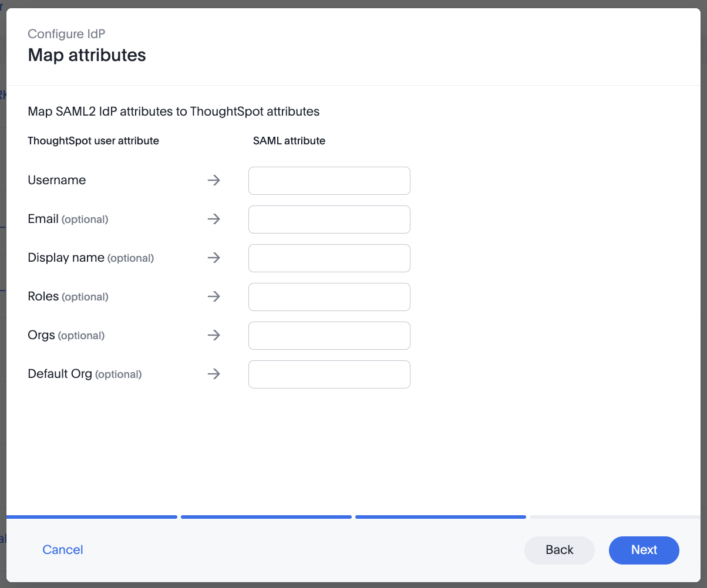The width and height of the screenshot is (707, 588).
Task: Go Back to the previous step
Action: pyautogui.click(x=560, y=550)
